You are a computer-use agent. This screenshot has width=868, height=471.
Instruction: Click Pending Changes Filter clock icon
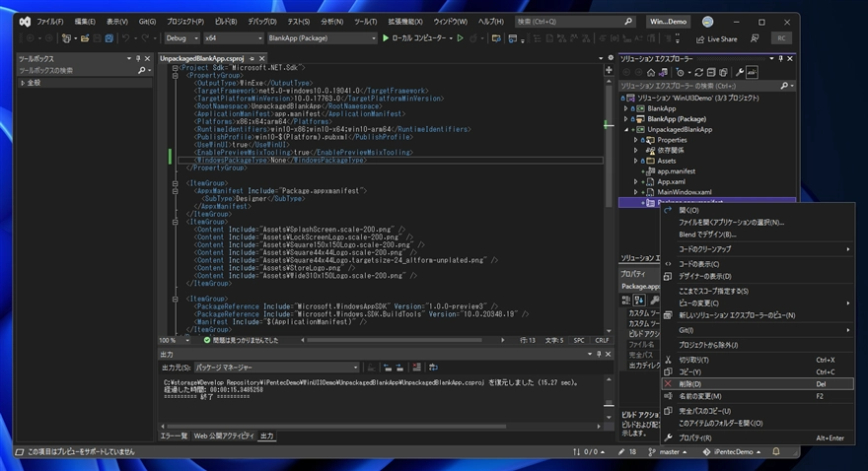(x=681, y=72)
